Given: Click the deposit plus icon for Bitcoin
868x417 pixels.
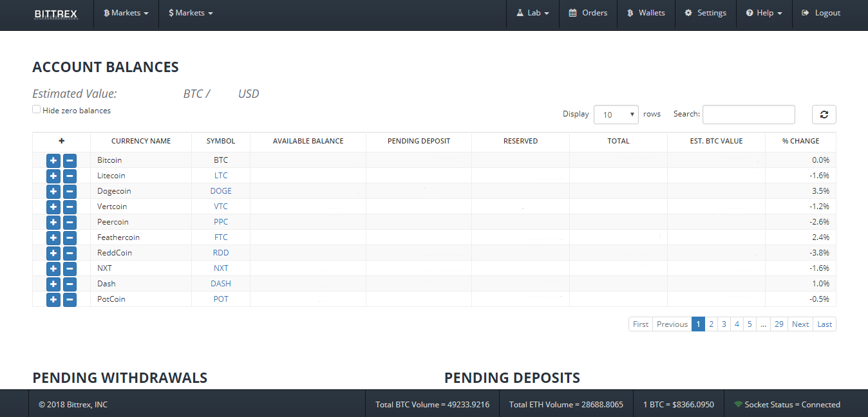Looking at the screenshot, I should [53, 160].
